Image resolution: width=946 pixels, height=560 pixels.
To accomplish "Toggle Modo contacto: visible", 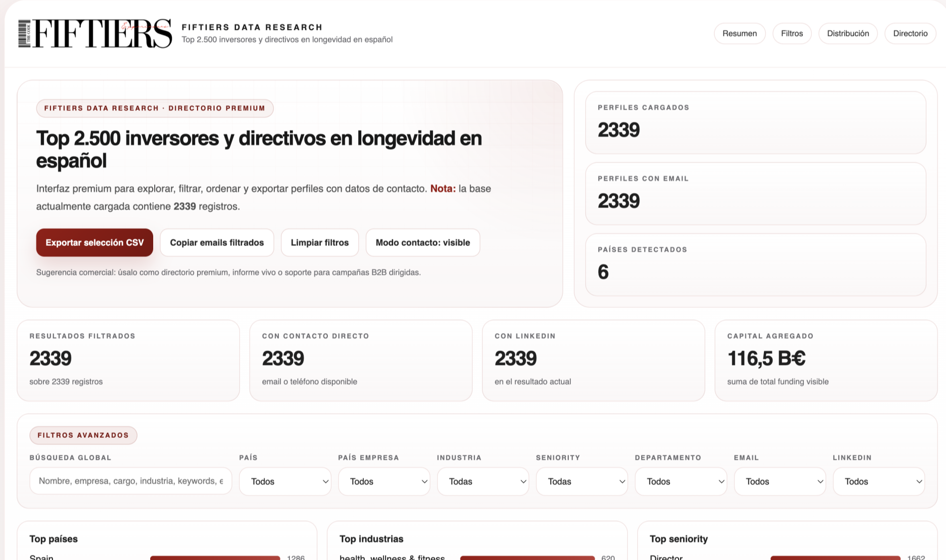I will click(423, 242).
